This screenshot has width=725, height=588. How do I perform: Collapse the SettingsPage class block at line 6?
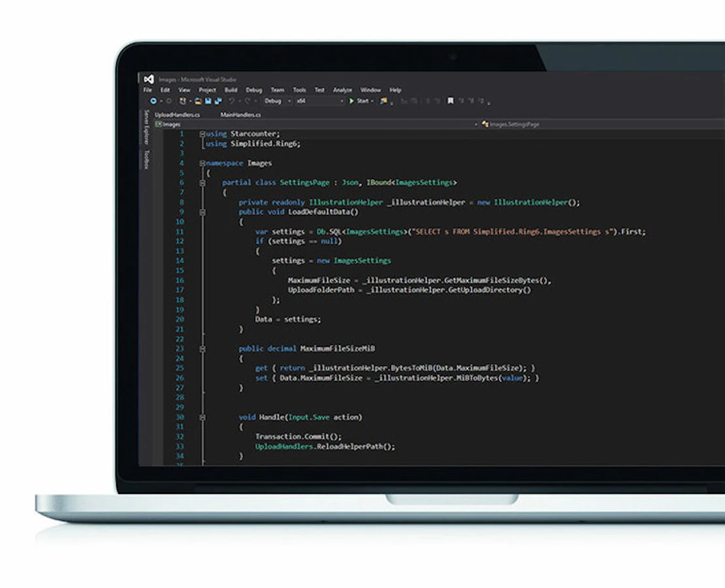pos(202,183)
